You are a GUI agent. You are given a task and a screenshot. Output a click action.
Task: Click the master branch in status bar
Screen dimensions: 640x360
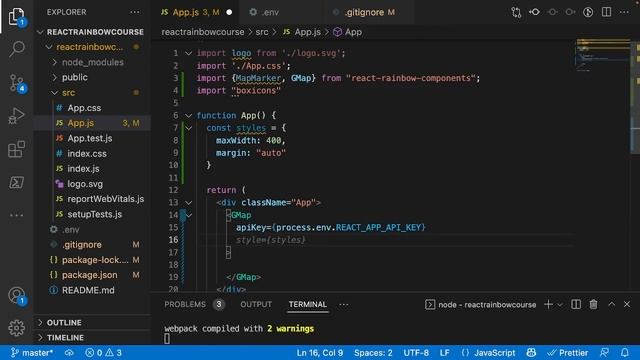coord(32,353)
